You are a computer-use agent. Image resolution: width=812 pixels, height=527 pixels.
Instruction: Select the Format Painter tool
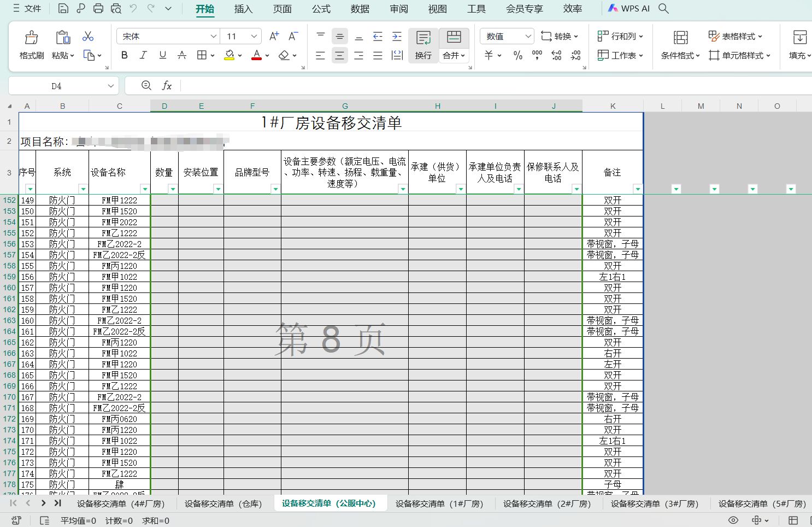32,45
